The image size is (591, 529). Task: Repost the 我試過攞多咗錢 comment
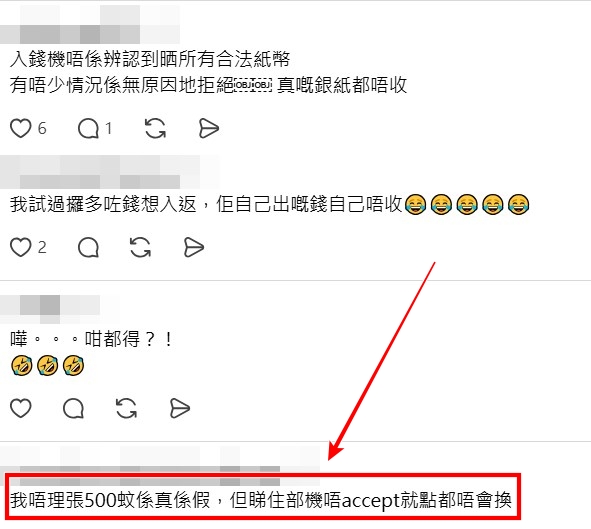140,247
